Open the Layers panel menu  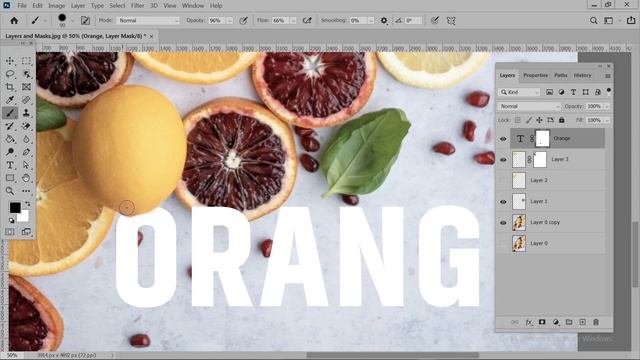point(608,76)
